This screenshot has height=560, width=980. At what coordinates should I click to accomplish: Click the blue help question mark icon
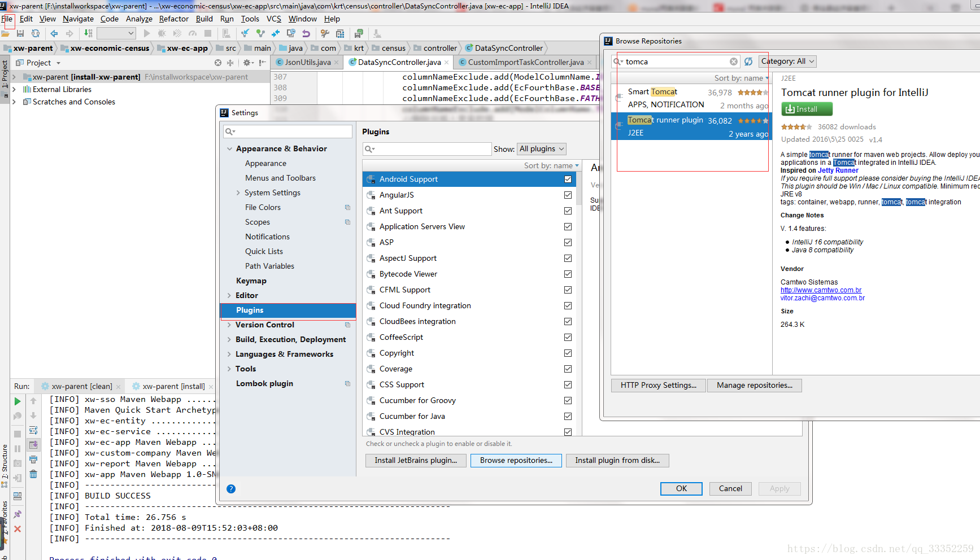(231, 489)
